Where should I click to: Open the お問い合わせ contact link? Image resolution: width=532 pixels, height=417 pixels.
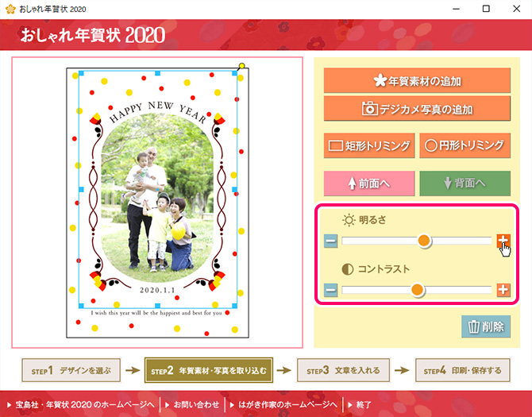click(192, 405)
